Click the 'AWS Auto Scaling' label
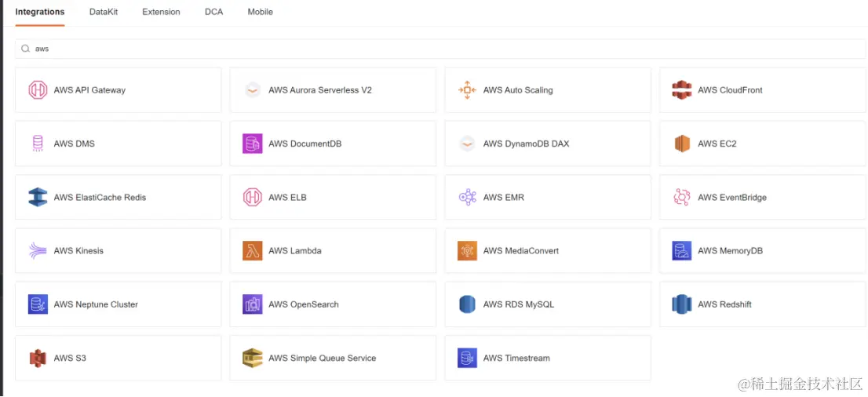 [x=518, y=90]
